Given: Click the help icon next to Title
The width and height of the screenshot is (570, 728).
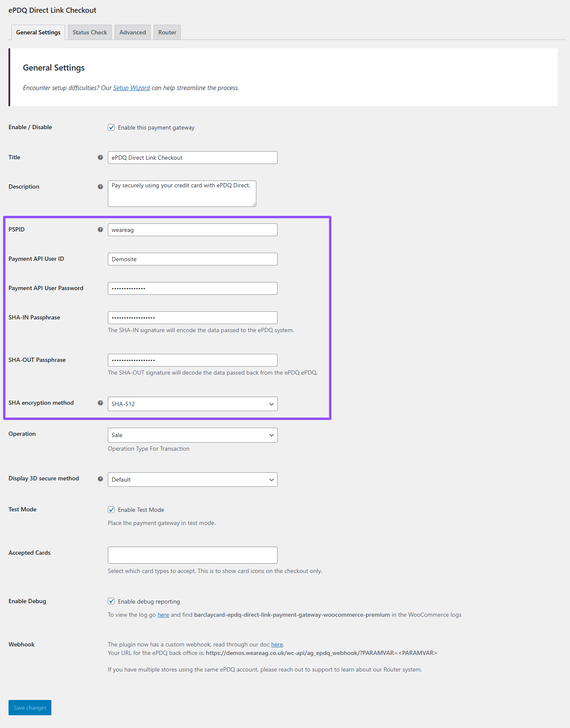Looking at the screenshot, I should (x=100, y=157).
